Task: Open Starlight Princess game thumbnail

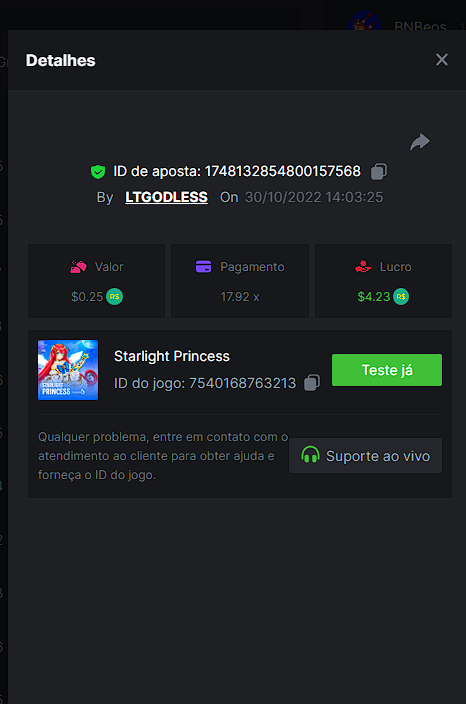Action: pyautogui.click(x=68, y=370)
